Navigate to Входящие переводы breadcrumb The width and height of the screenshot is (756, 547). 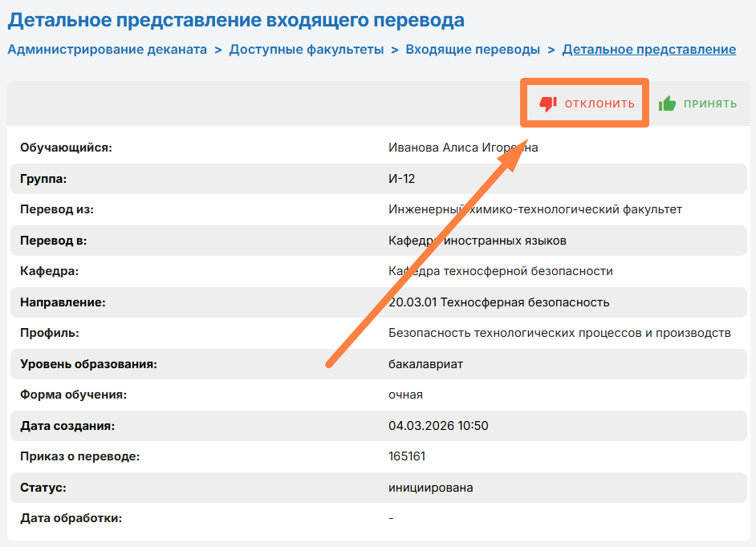coord(473,50)
